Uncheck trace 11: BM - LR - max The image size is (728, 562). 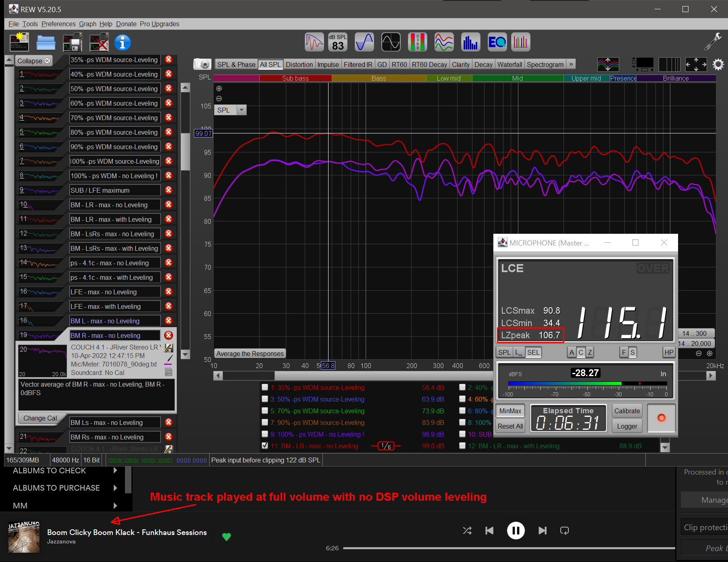(x=265, y=445)
